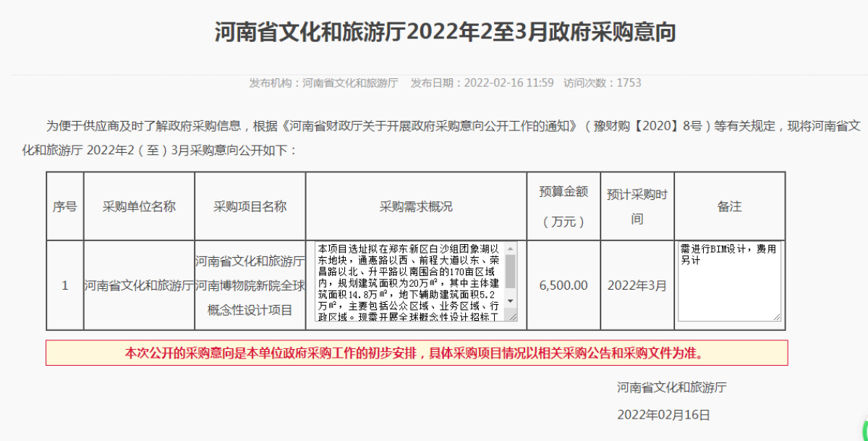Click the red procurement intention notice banner

417,353
